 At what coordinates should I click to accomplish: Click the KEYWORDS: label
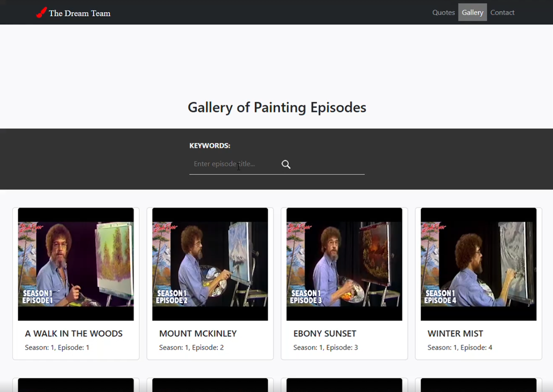[x=210, y=146]
